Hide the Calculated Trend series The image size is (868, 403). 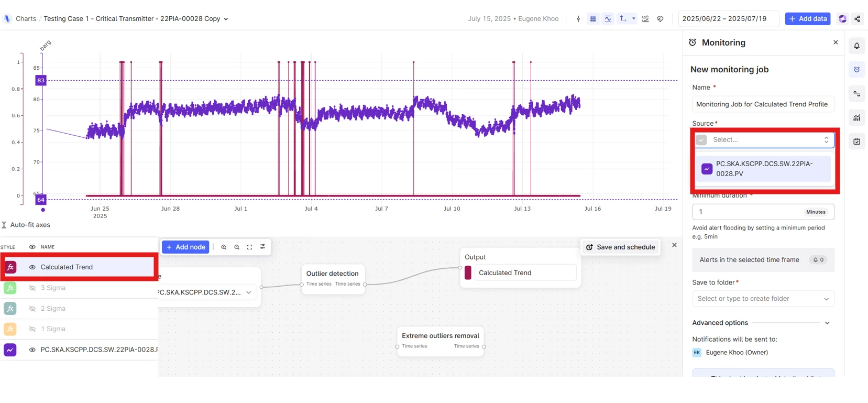click(x=32, y=267)
